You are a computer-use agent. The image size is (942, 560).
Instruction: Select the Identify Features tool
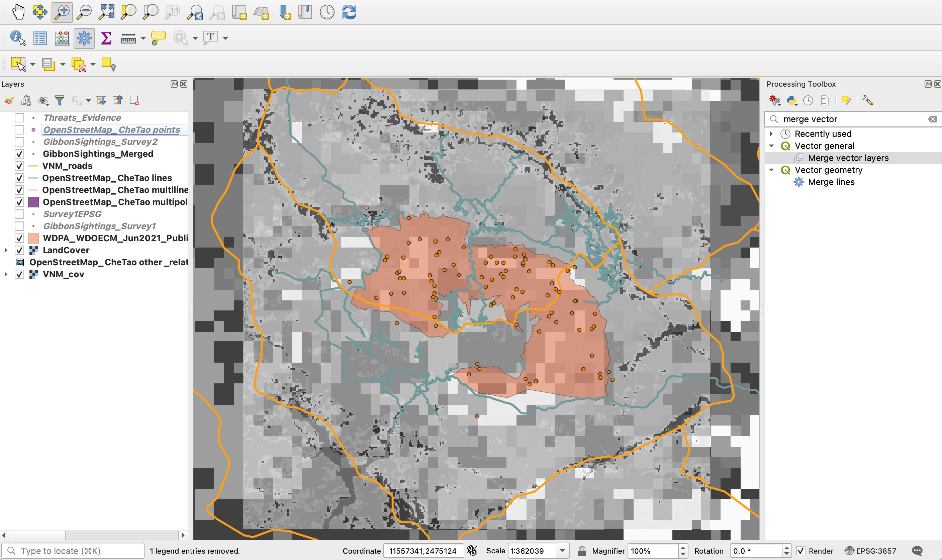pyautogui.click(x=18, y=38)
